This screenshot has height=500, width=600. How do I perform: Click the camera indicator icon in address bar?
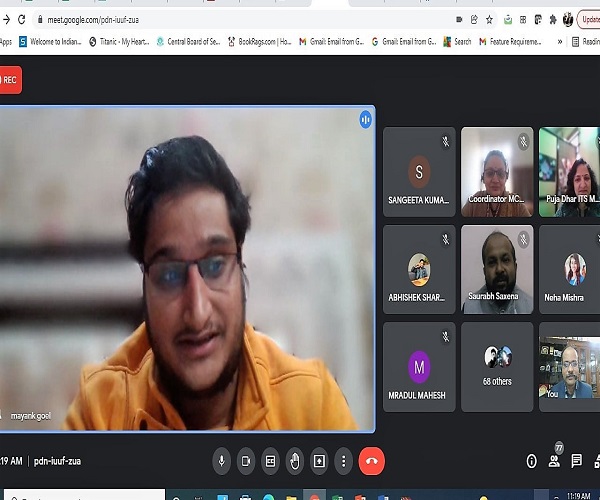tap(459, 20)
